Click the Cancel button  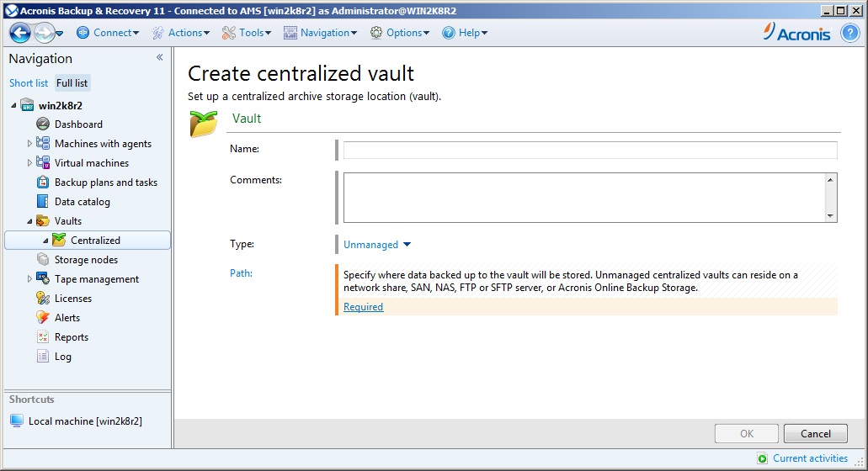coord(816,434)
